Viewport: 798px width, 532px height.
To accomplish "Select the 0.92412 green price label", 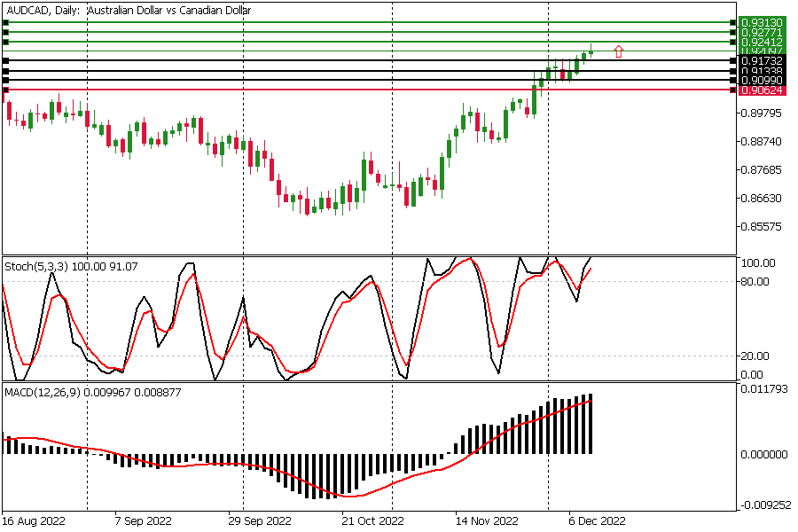I will 762,42.
